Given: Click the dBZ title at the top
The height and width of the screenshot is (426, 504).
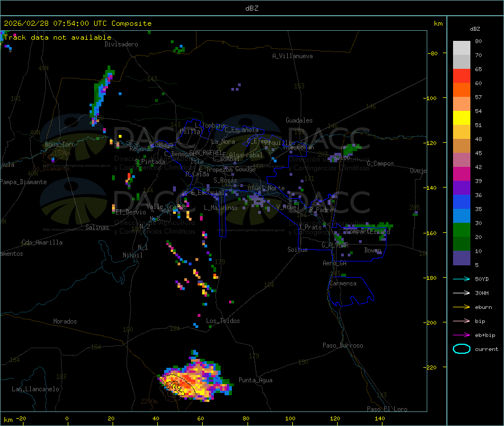Looking at the screenshot, I should point(251,8).
